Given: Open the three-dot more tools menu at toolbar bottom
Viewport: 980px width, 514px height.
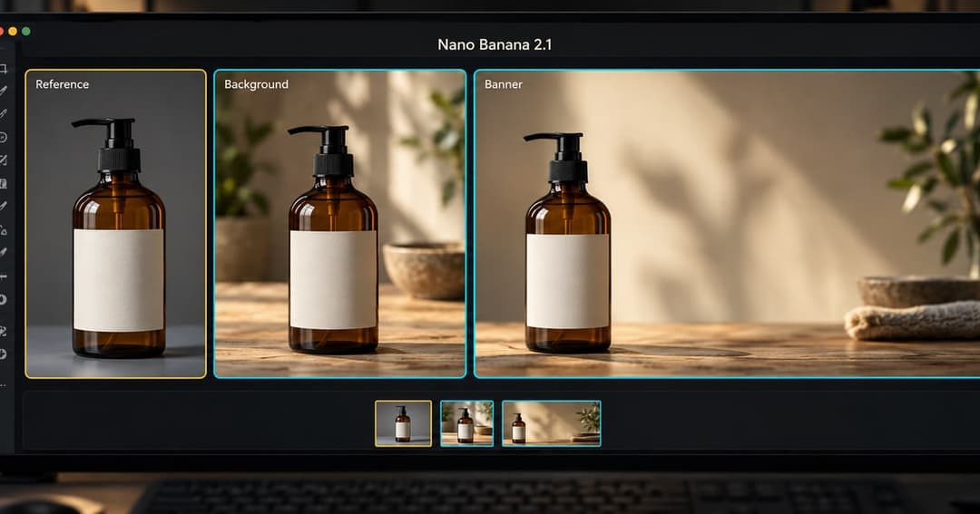Looking at the screenshot, I should click(3, 385).
